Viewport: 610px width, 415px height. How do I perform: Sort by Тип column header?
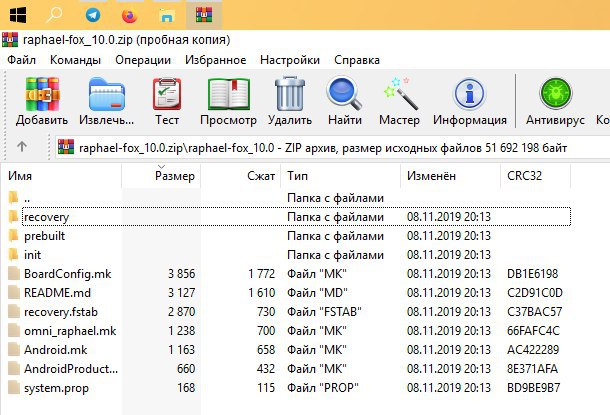click(340, 176)
